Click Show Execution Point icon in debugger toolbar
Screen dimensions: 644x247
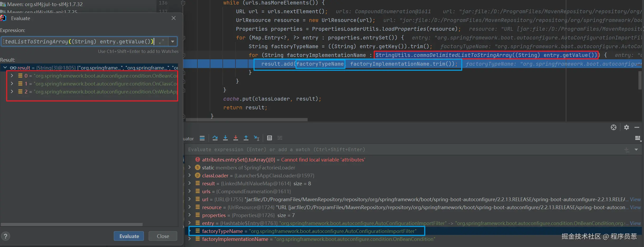tap(202, 138)
